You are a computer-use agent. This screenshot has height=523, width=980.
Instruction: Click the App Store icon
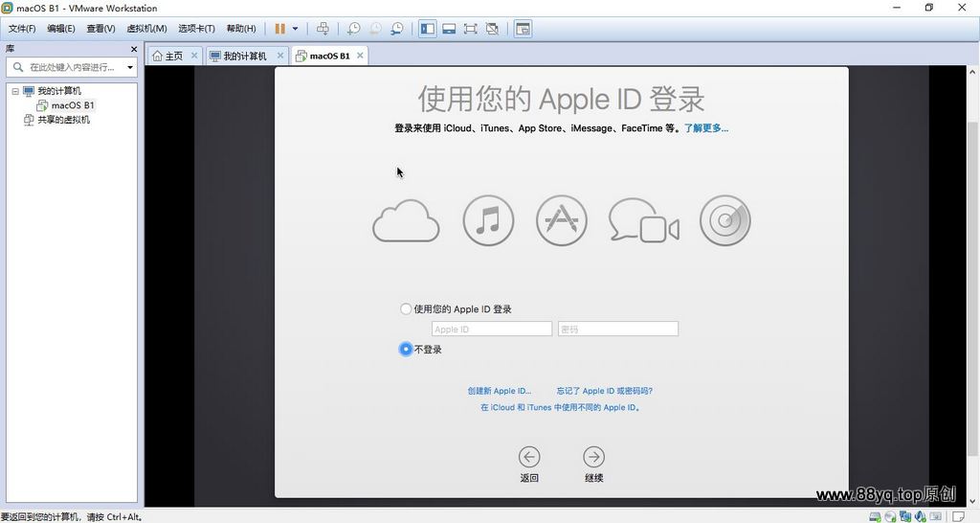coord(561,221)
